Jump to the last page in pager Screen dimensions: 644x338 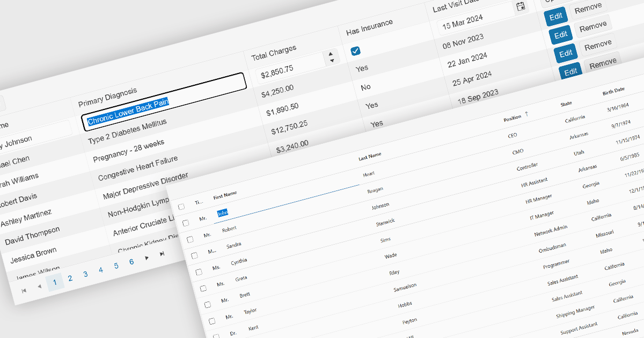click(x=162, y=253)
